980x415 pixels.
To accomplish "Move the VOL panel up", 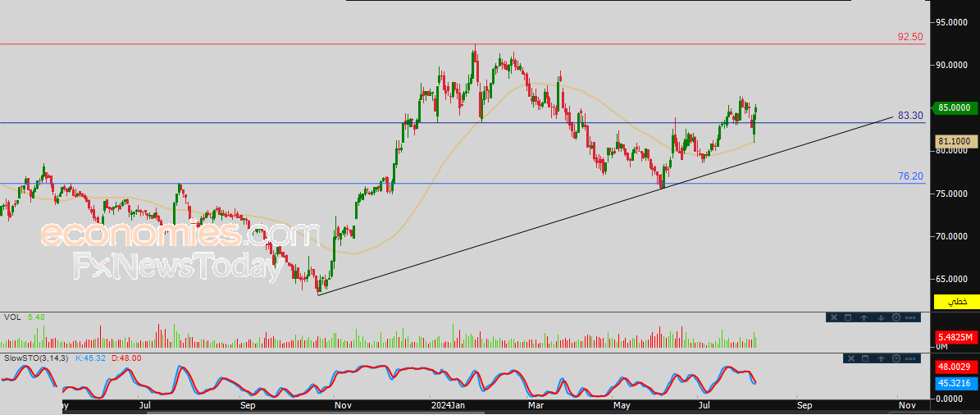I will coord(864,317).
